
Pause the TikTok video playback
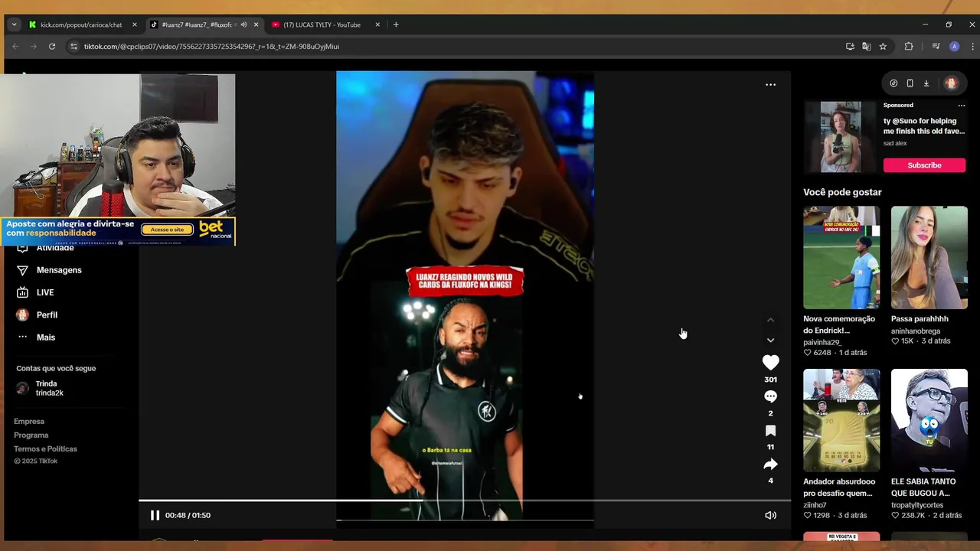(x=155, y=515)
